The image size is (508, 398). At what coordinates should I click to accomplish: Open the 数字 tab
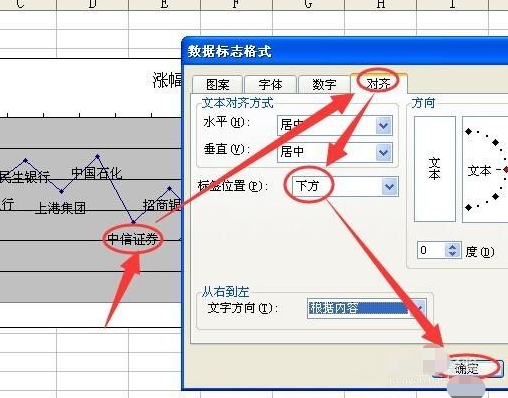coord(324,84)
